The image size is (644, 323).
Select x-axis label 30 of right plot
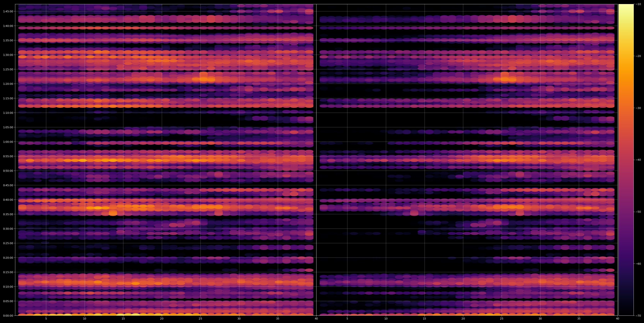[540, 319]
